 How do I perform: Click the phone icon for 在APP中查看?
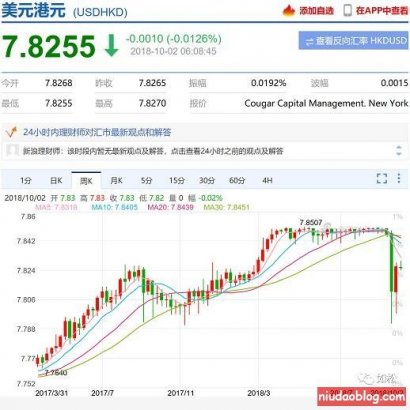347,11
